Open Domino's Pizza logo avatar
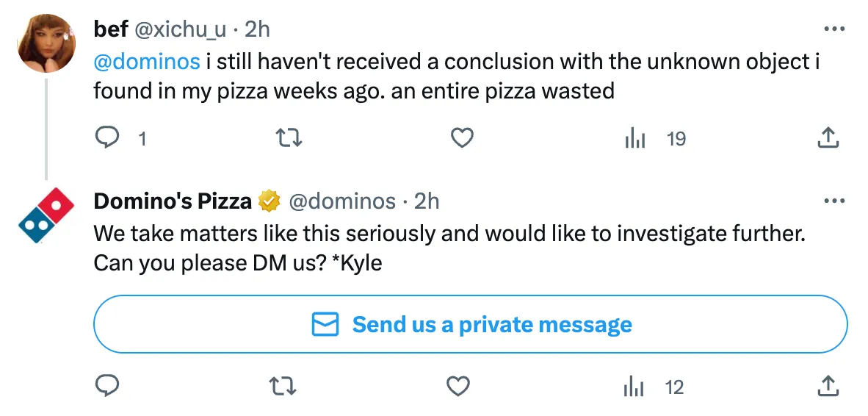 coord(46,215)
